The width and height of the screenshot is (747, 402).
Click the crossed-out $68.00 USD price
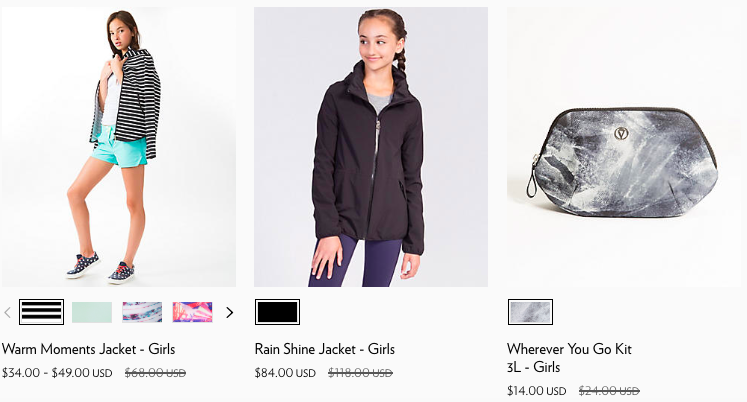[155, 372]
